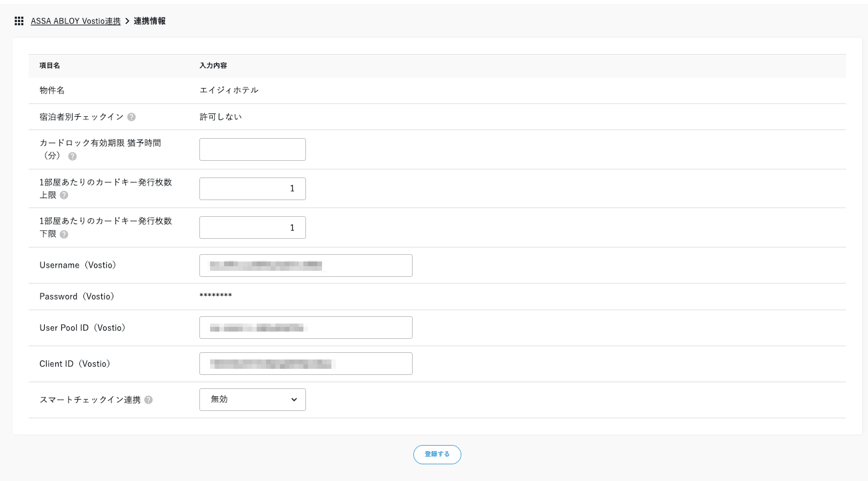
Task: Click the 物件名 value エイジィホテル
Action: 229,90
